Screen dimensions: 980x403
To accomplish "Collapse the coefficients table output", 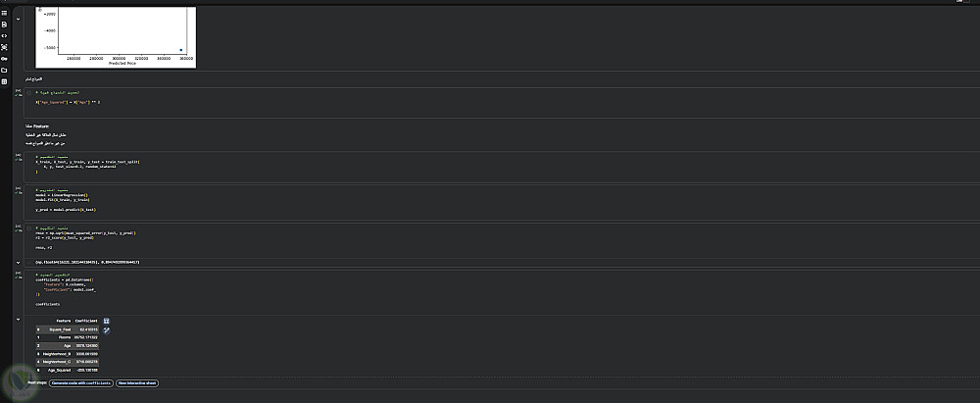I will pos(19,320).
